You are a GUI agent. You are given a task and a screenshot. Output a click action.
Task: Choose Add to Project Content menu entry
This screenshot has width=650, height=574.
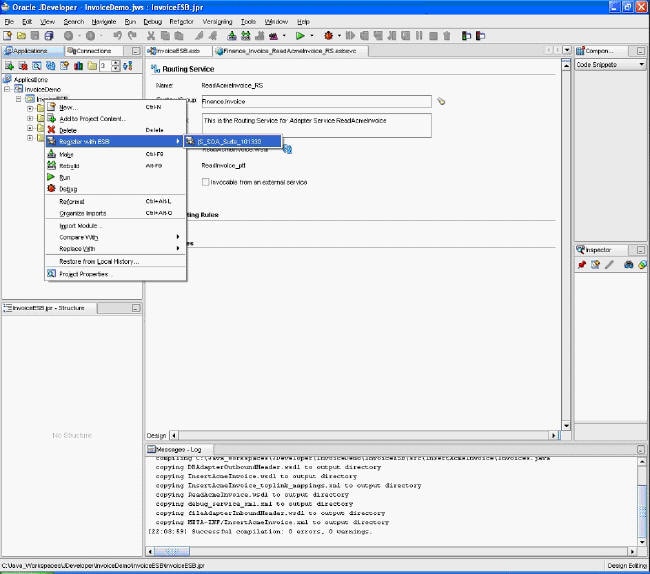(x=115, y=119)
